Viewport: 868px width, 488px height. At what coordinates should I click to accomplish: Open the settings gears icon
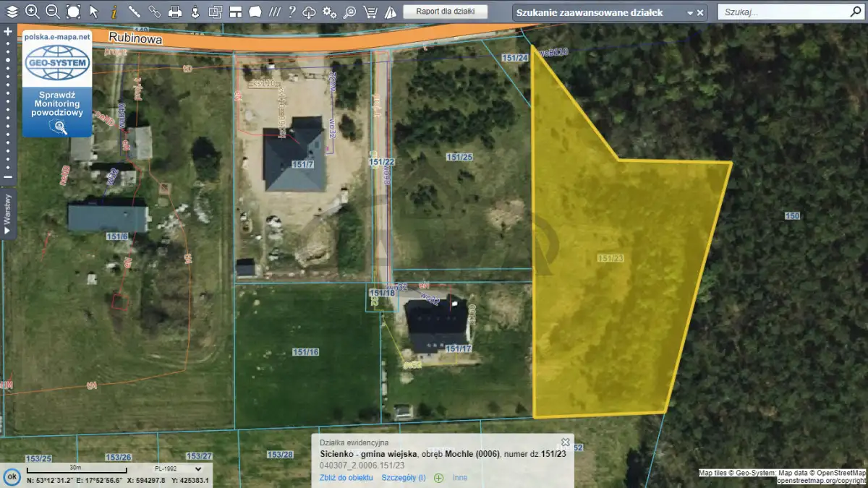[329, 12]
